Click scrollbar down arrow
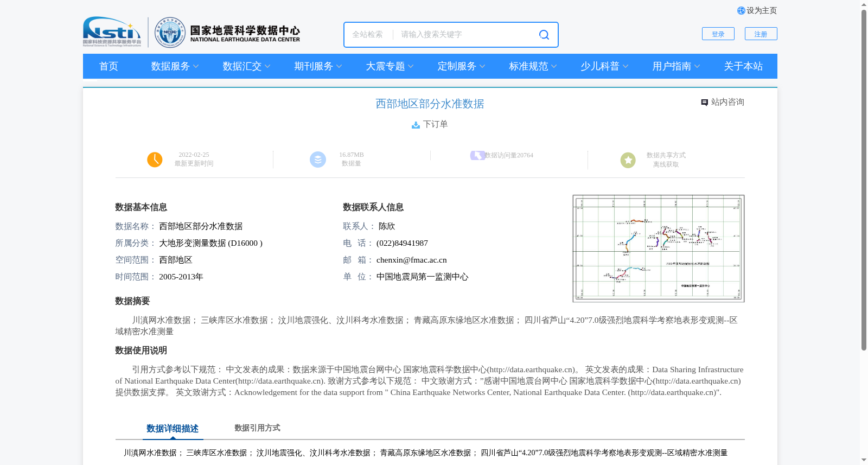The image size is (868, 465). (864, 460)
